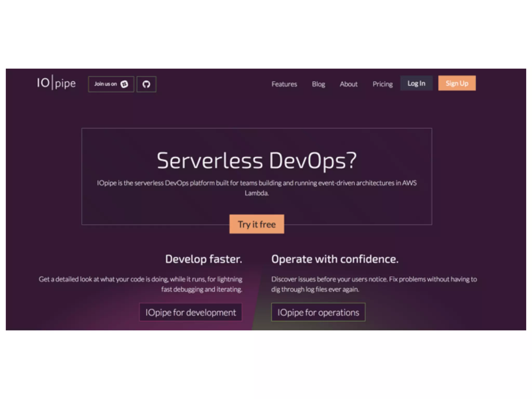The width and height of the screenshot is (532, 399).
Task: Click the 'Serverless DevOps?' headline
Action: click(x=257, y=161)
